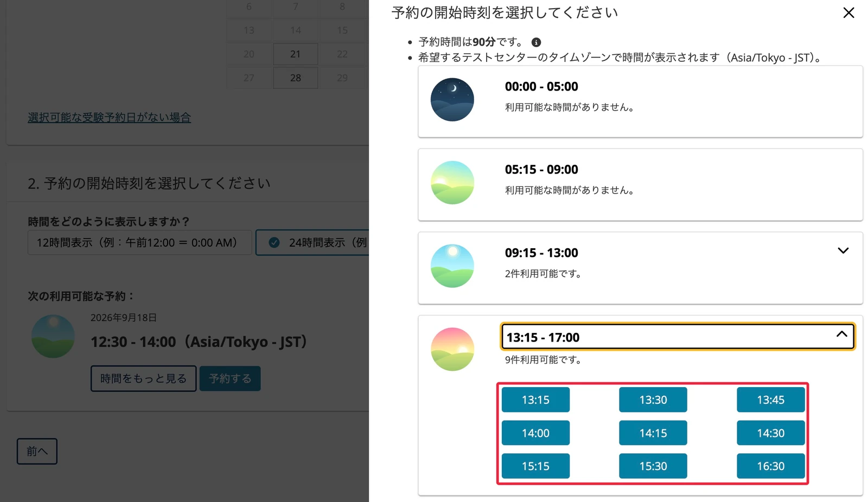
Task: Click the 予約する button
Action: click(x=230, y=378)
